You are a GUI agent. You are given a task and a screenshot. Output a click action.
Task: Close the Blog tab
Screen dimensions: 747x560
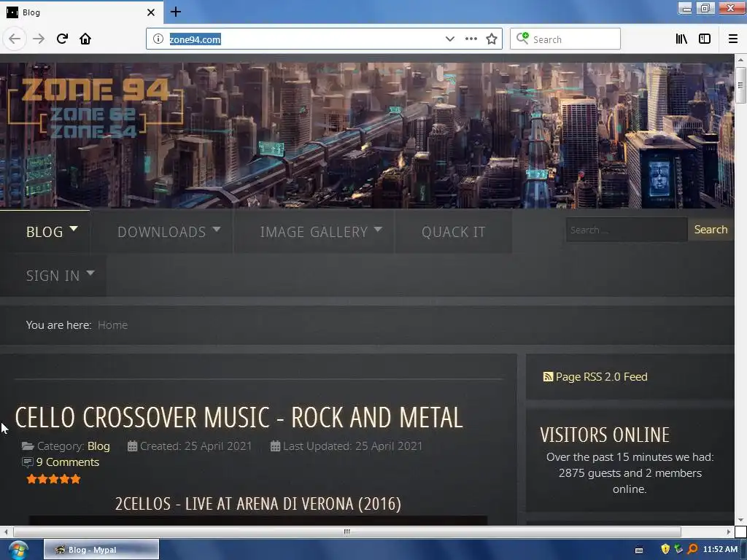[151, 12]
